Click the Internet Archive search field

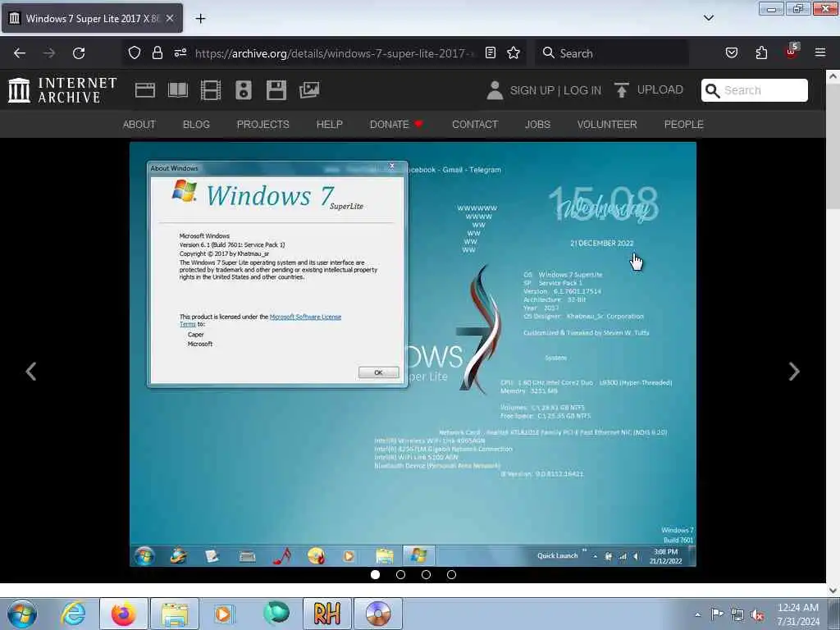(755, 90)
